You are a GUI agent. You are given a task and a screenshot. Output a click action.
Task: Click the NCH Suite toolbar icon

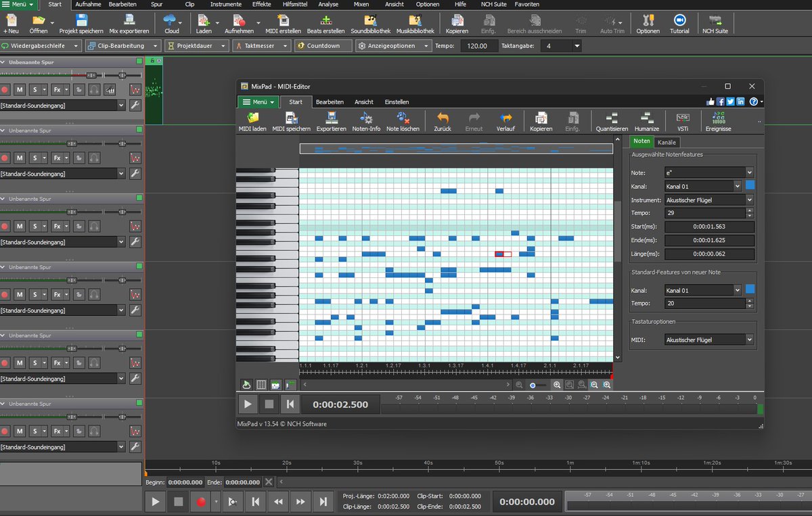(x=715, y=24)
